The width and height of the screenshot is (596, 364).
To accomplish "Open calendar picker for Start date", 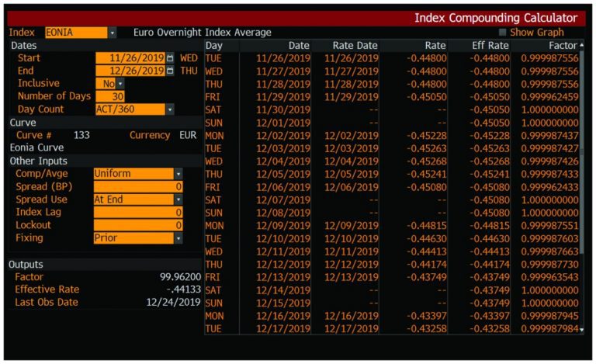I will 170,58.
